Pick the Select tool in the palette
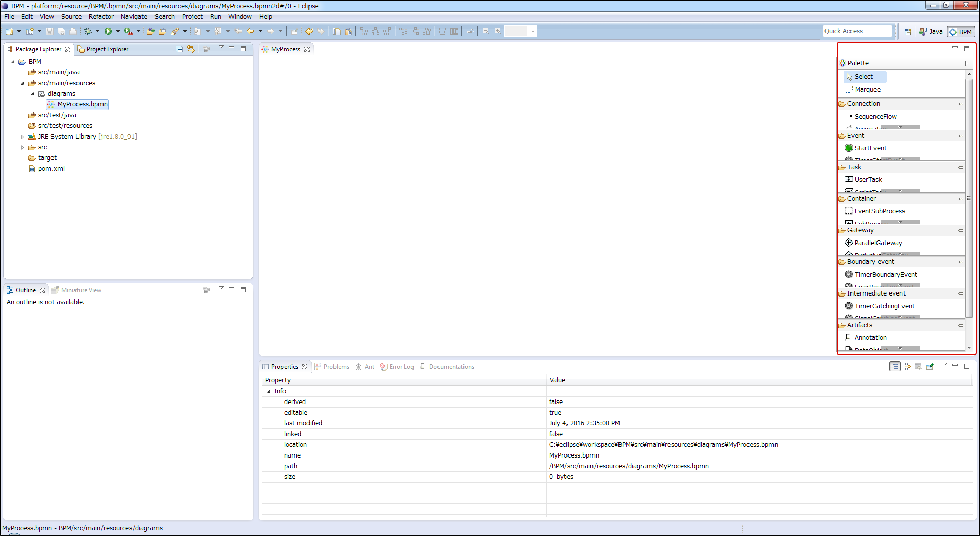This screenshot has width=980, height=536. [x=865, y=77]
